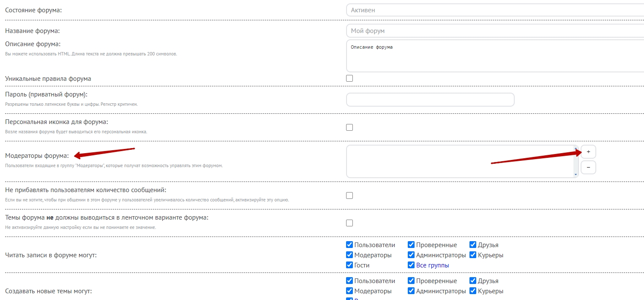Uncheck "Гости" in reading permissions
Viewport: 644px width, 300px height.
tap(349, 265)
